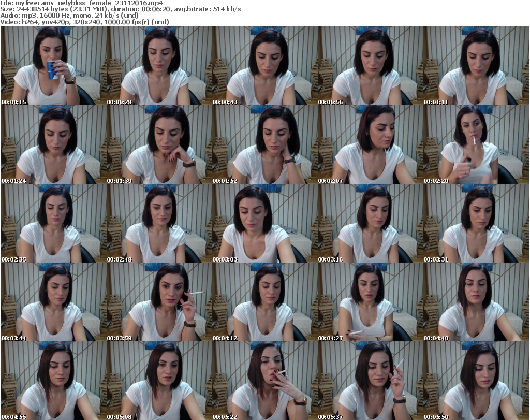Click the Video h264 info line
This screenshot has width=530, height=420.
[x=84, y=22]
